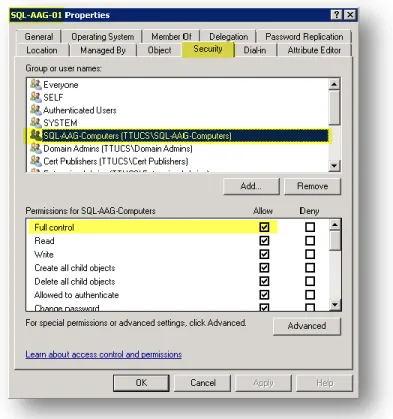This screenshot has width=393, height=419.
Task: Open the Delegation tab
Action: click(228, 37)
